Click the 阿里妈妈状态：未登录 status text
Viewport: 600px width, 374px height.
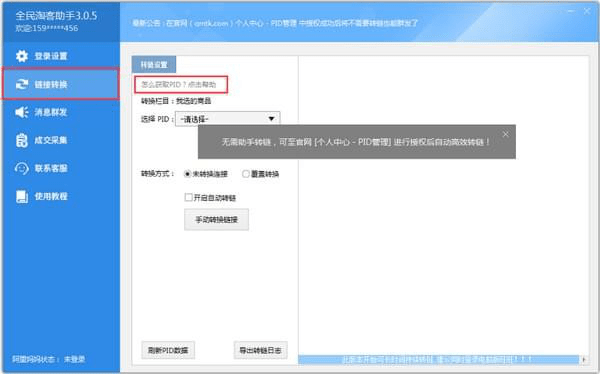pos(49,359)
